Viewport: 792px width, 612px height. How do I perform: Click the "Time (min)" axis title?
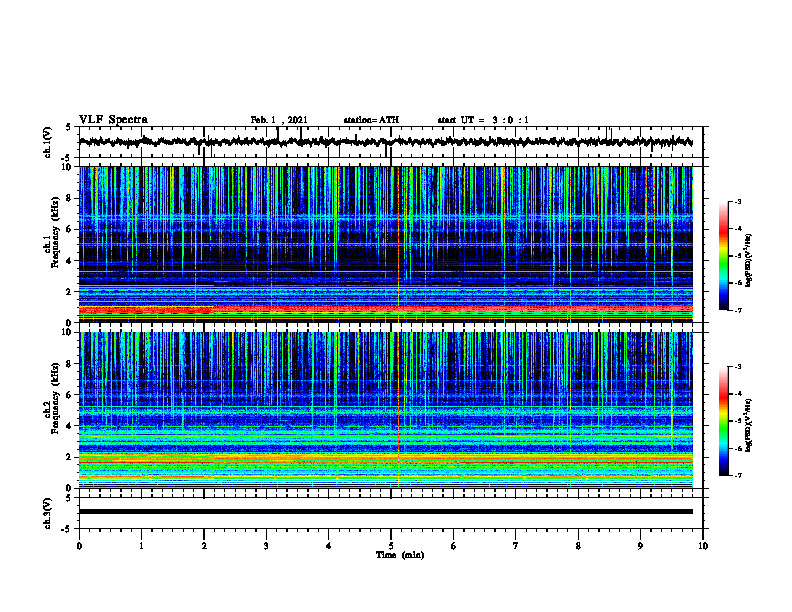(x=400, y=555)
